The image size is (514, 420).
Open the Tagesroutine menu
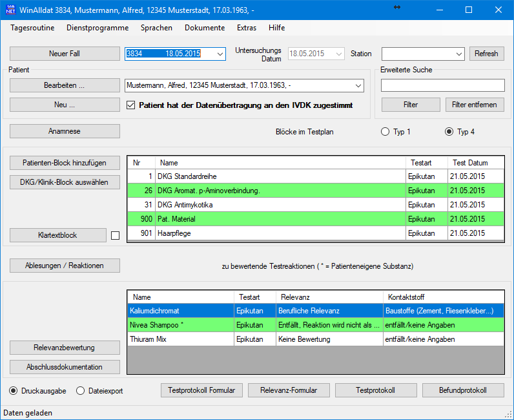(33, 28)
